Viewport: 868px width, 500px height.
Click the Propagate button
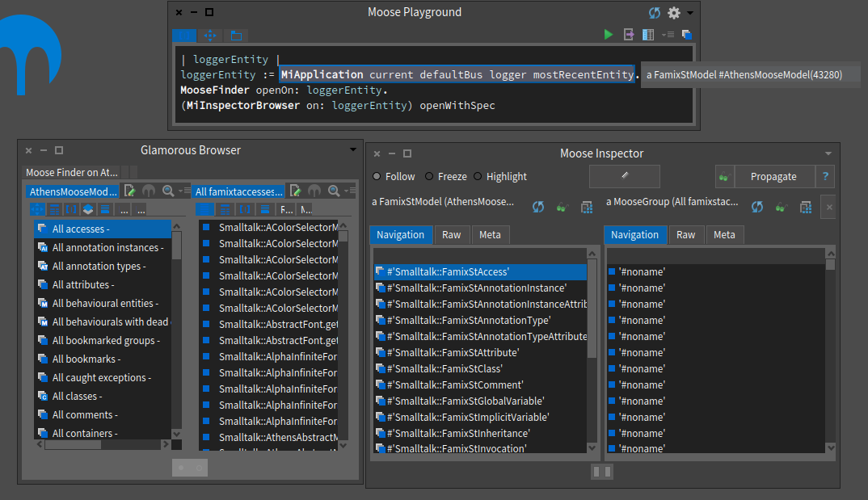click(x=775, y=176)
